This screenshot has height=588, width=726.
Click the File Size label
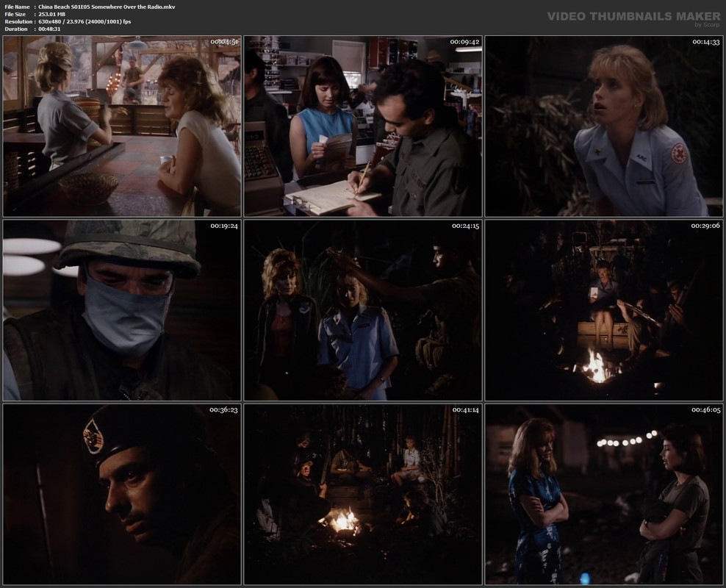pos(15,15)
